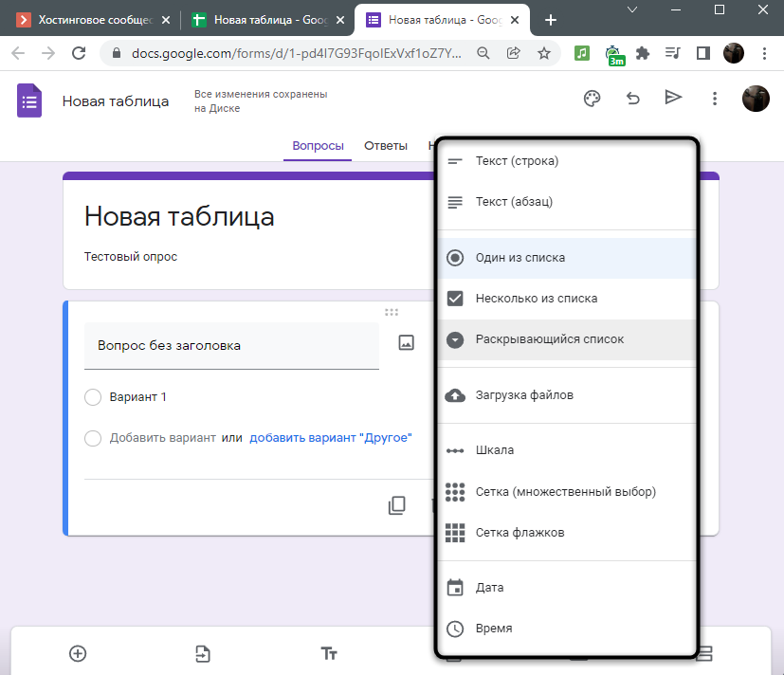This screenshot has width=784, height=675.
Task: Click the add question plus icon
Action: [x=78, y=652]
